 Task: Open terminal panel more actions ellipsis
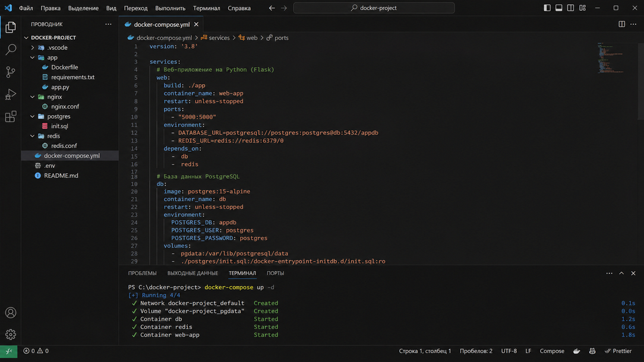point(610,274)
